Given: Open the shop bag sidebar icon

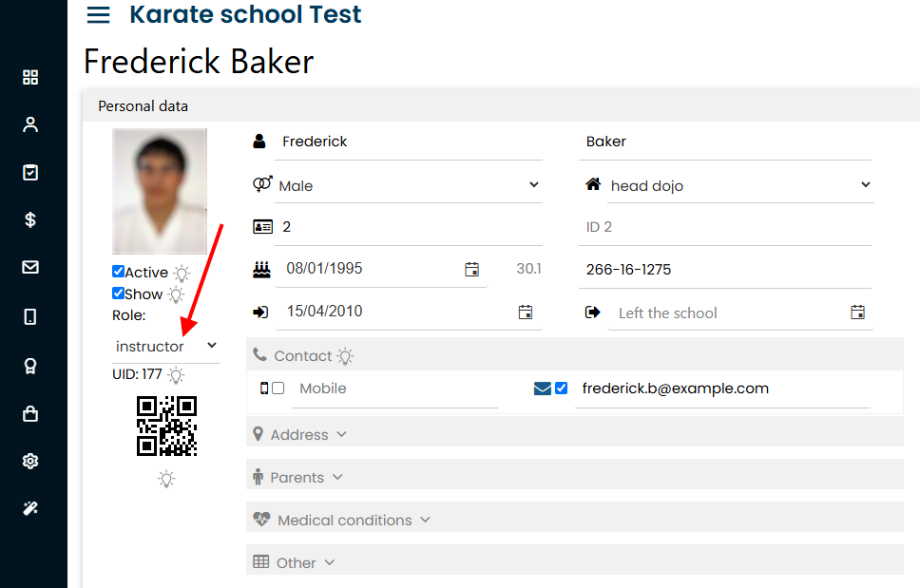Looking at the screenshot, I should (x=30, y=414).
